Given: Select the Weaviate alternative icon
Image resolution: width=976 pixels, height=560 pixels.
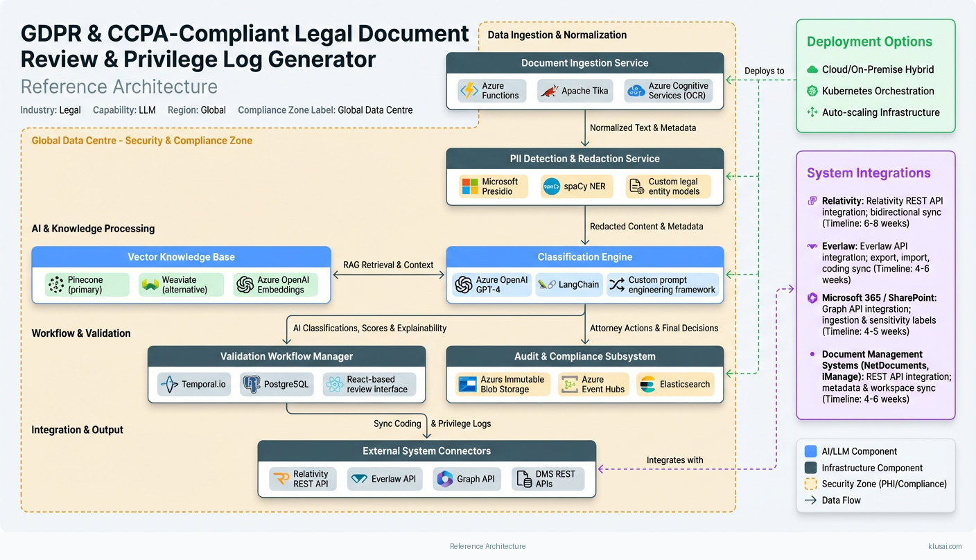Looking at the screenshot, I should click(x=150, y=285).
